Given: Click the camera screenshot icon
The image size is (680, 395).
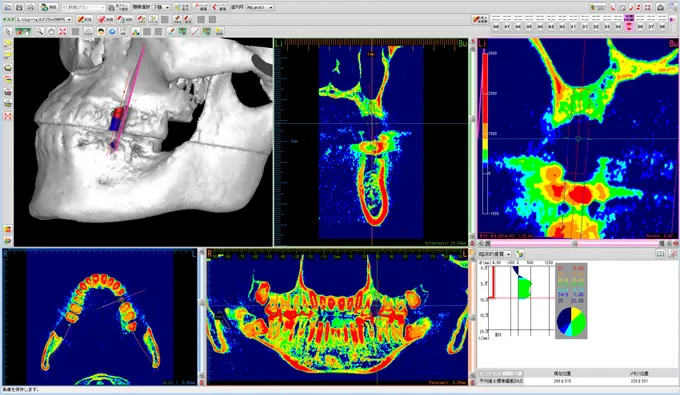Looking at the screenshot, I should pyautogui.click(x=660, y=7).
